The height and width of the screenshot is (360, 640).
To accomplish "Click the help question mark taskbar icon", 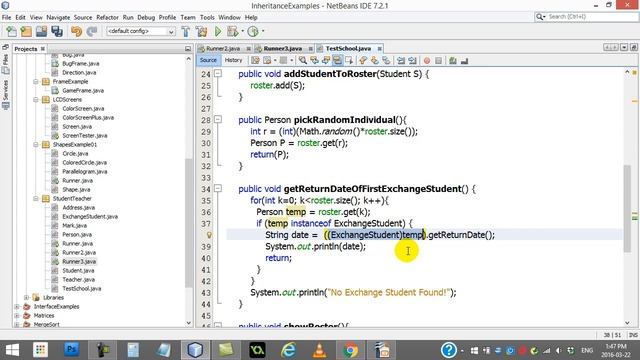I will coord(448,350).
